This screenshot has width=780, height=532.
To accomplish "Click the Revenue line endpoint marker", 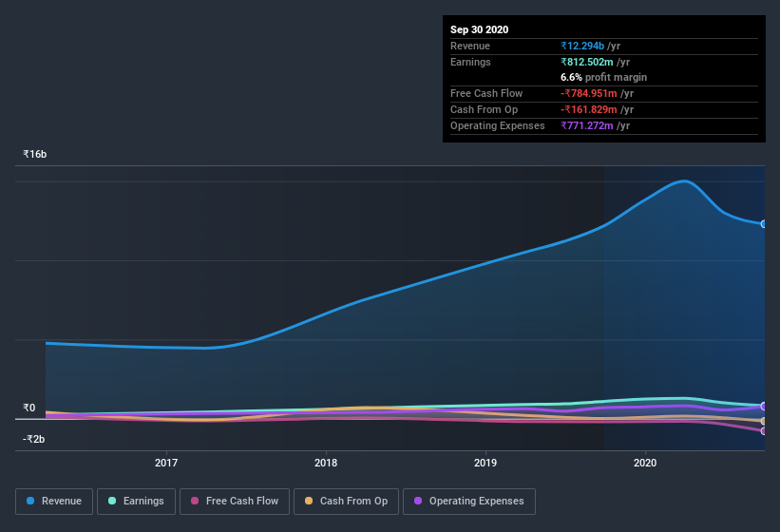I will [x=763, y=224].
